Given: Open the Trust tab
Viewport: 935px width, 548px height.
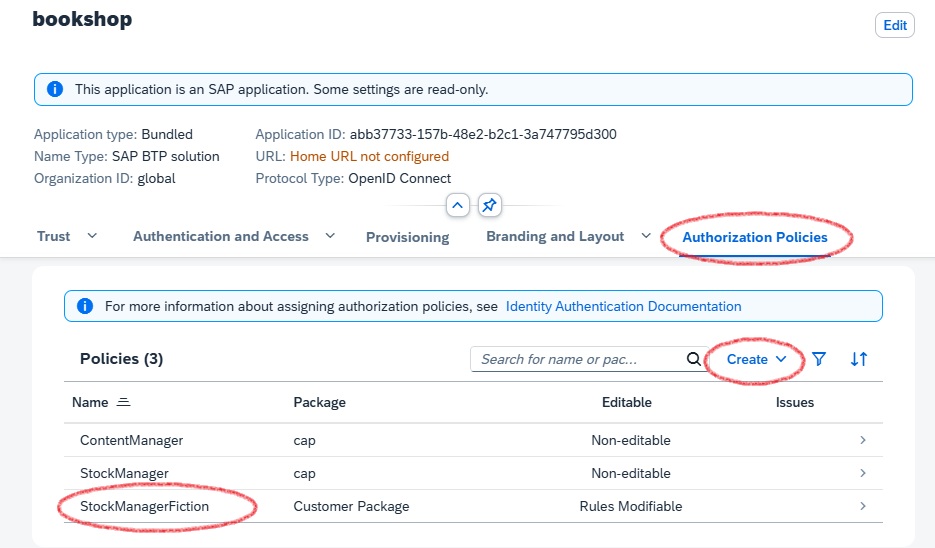Looking at the screenshot, I should coord(54,237).
